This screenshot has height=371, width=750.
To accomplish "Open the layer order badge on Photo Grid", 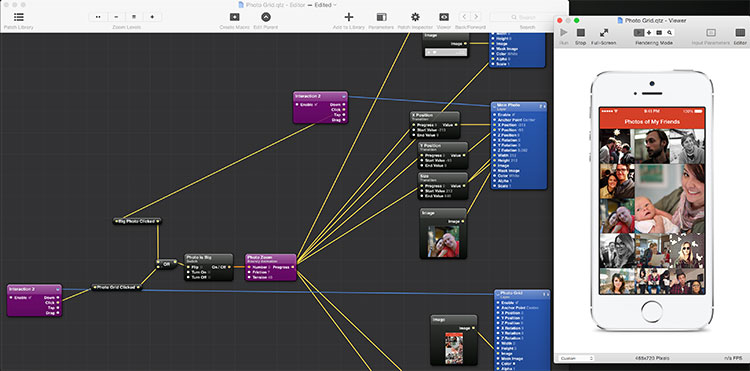I will point(545,294).
